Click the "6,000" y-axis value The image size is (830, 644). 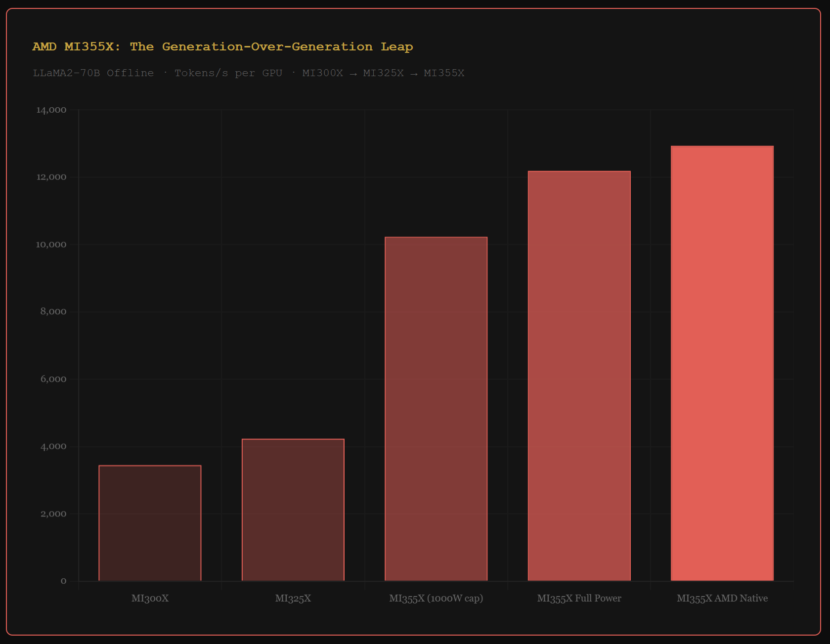click(53, 379)
